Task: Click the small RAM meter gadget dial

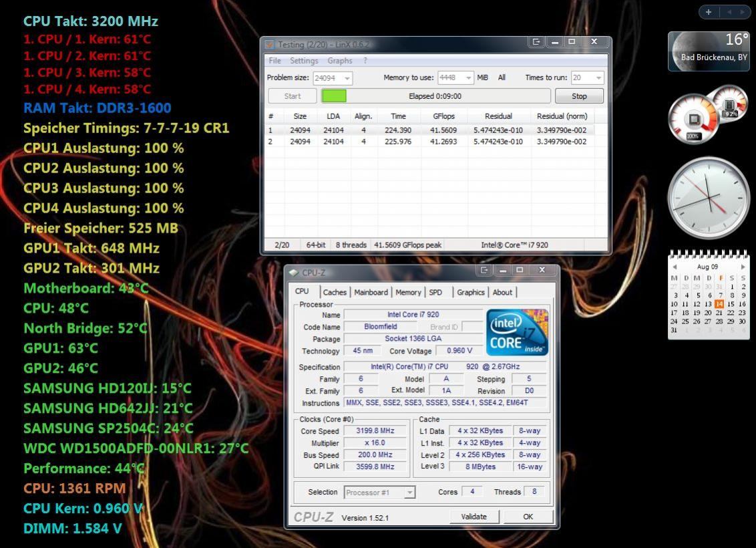Action: pos(729,104)
